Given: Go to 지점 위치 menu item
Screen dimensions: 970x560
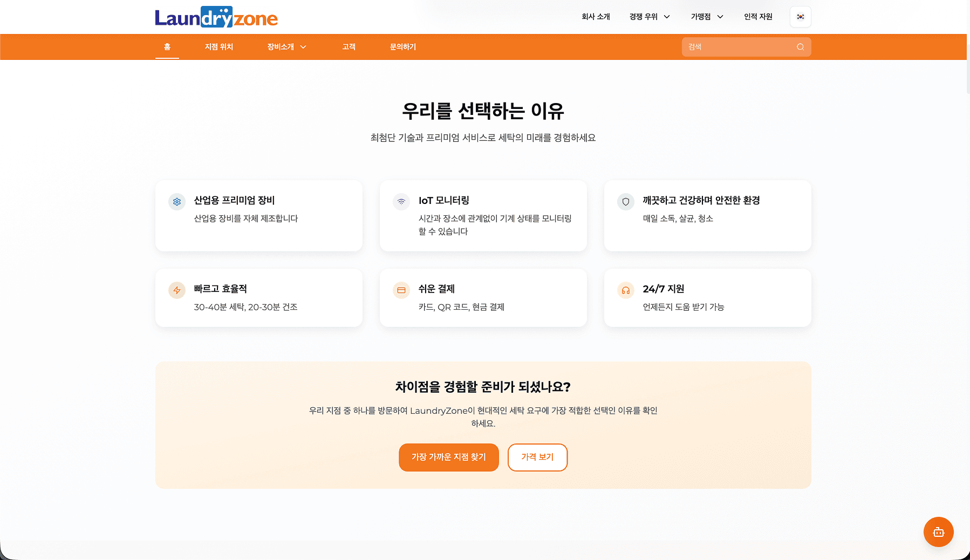Looking at the screenshot, I should [x=218, y=47].
